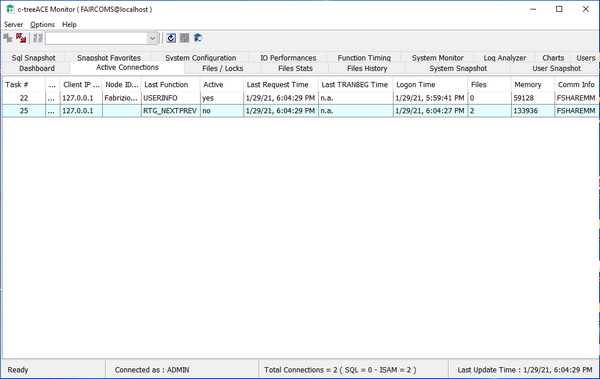Click the logon time 6:04:27 PM cell
This screenshot has height=379, width=600.
(430, 111)
